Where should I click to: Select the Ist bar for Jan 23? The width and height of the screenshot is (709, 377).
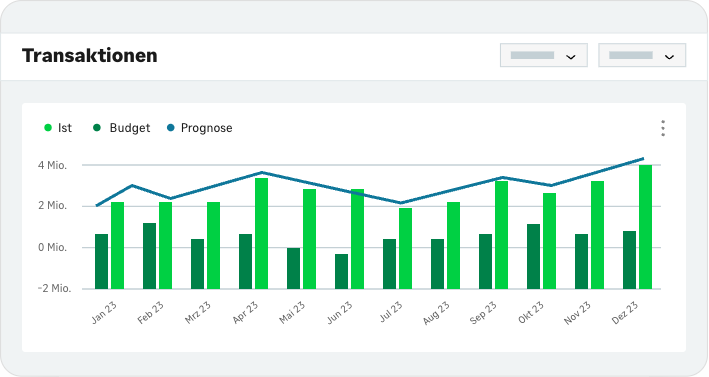[x=118, y=245]
